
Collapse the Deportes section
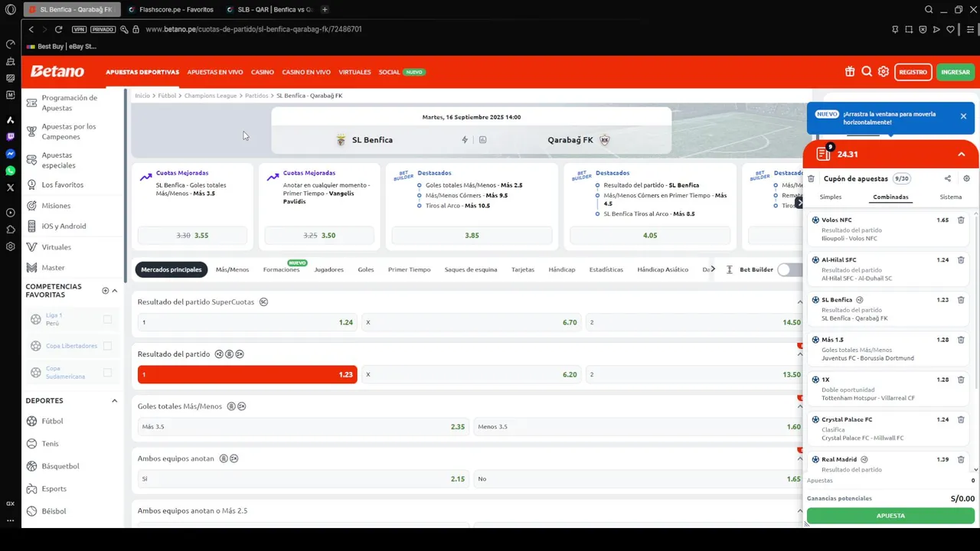click(115, 400)
